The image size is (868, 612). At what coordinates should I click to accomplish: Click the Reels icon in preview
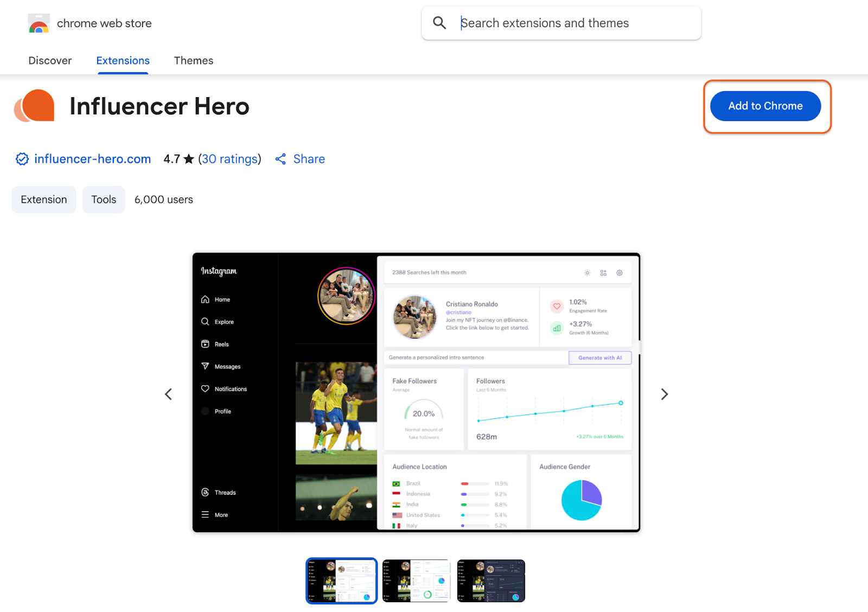point(205,344)
